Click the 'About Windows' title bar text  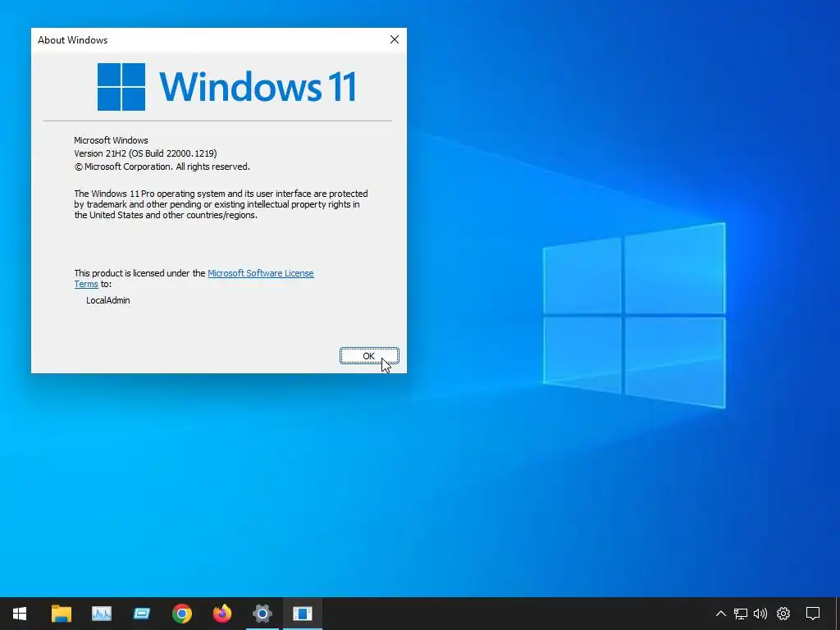pos(72,40)
